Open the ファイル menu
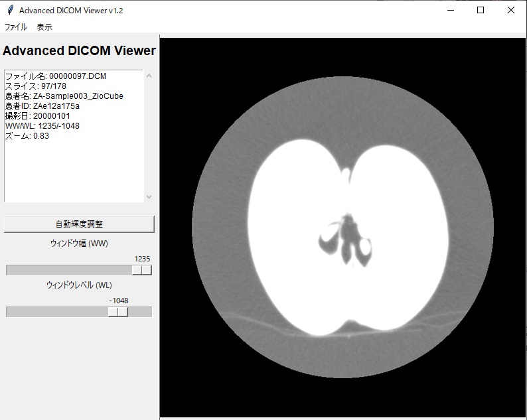The height and width of the screenshot is (420, 527). pos(15,27)
